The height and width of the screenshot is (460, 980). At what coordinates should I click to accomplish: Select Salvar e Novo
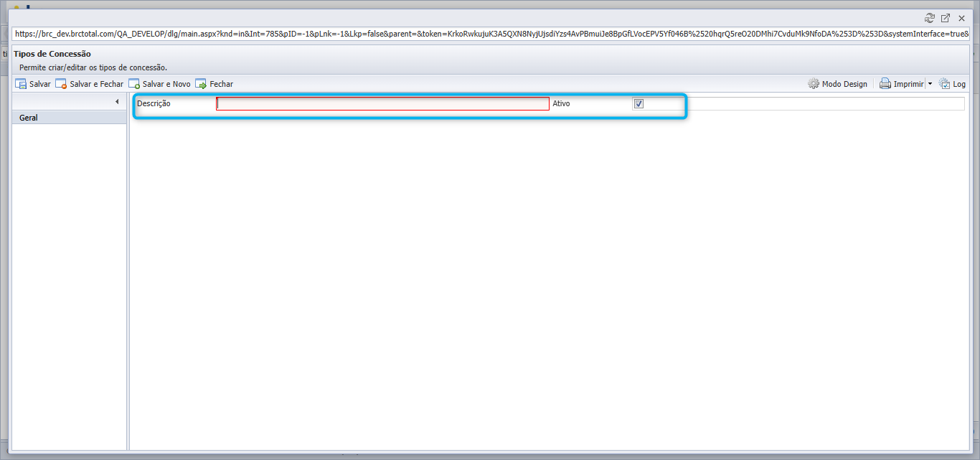coord(159,84)
